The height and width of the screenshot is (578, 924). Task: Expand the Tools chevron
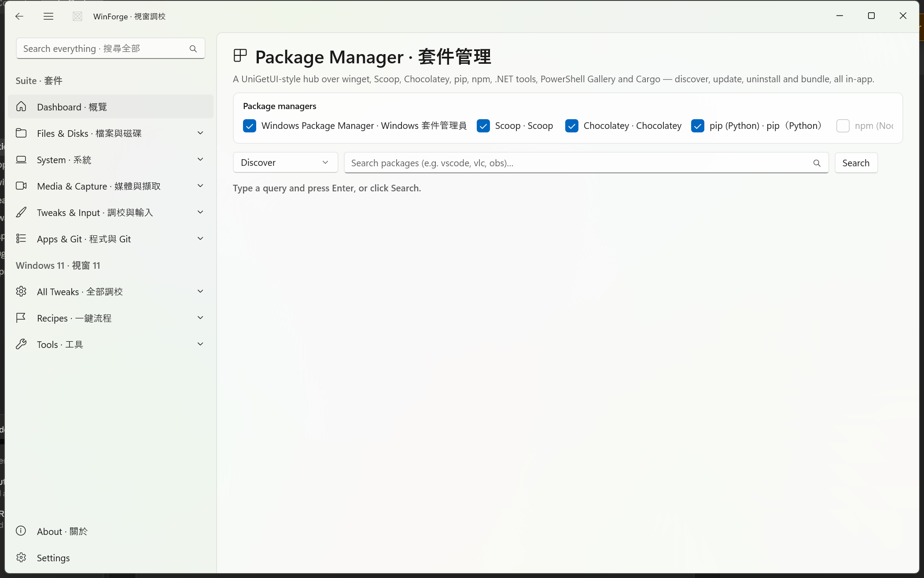[200, 344]
